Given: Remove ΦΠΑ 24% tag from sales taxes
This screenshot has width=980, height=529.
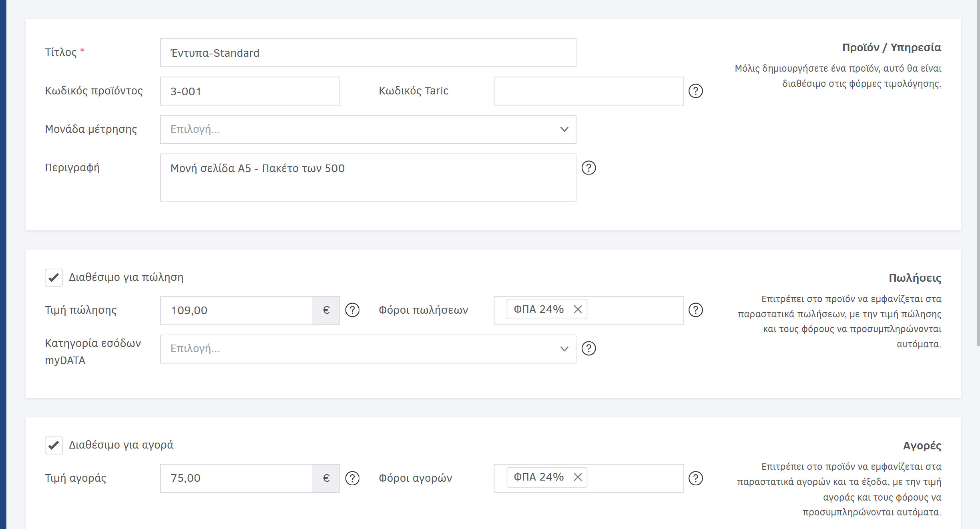Looking at the screenshot, I should tap(577, 309).
